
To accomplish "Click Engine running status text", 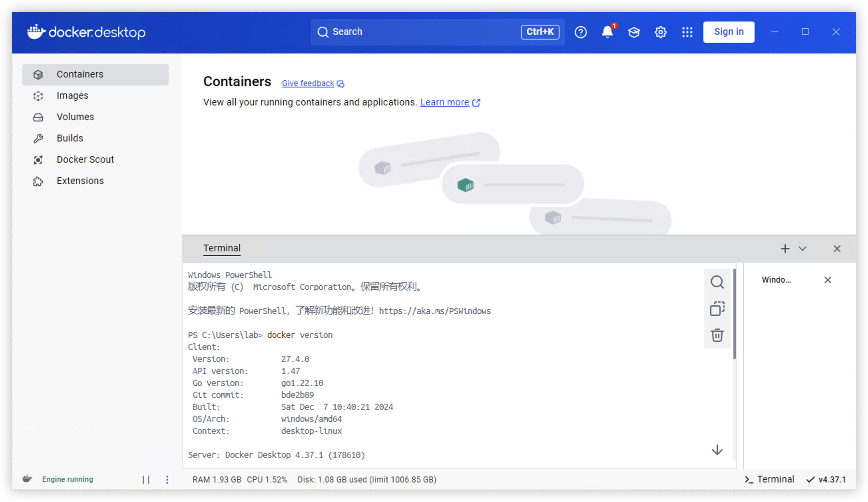I will (68, 479).
